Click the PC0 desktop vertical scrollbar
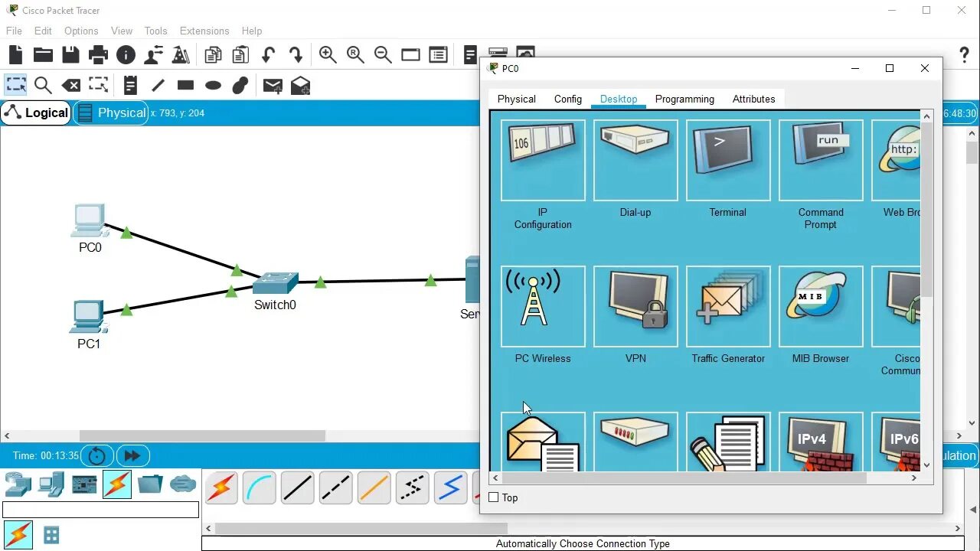The width and height of the screenshot is (980, 551). [926, 210]
